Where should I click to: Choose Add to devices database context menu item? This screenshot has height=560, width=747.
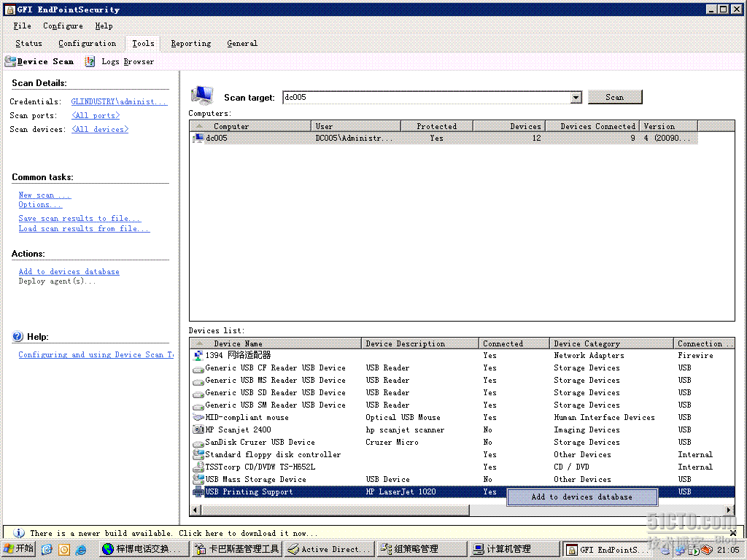click(x=581, y=497)
